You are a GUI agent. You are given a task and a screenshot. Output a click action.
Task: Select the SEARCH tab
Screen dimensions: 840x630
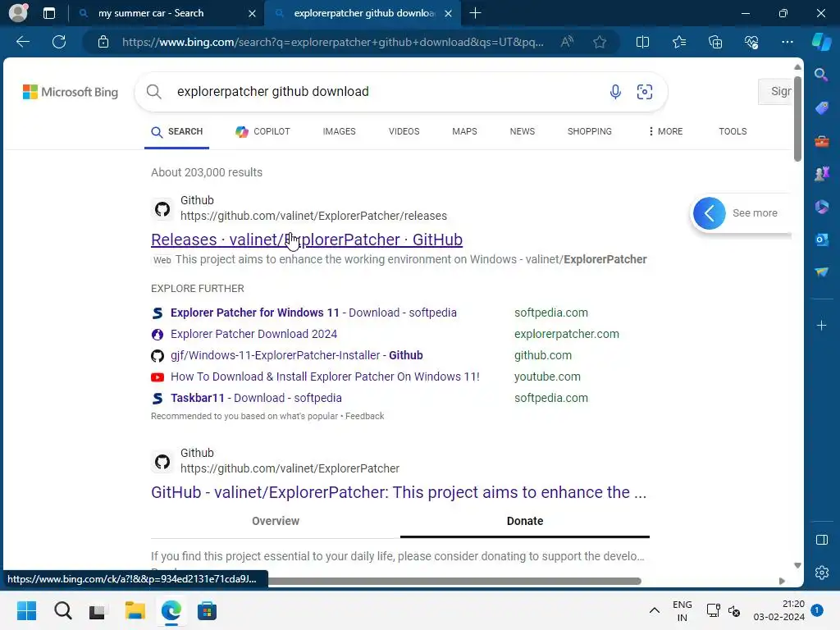(x=177, y=132)
